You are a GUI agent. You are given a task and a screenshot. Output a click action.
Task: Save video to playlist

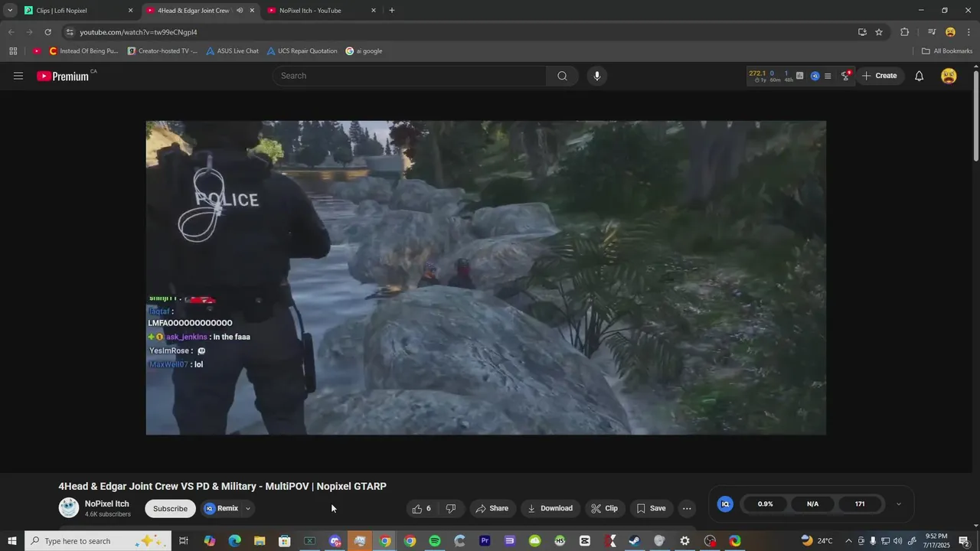tap(652, 508)
